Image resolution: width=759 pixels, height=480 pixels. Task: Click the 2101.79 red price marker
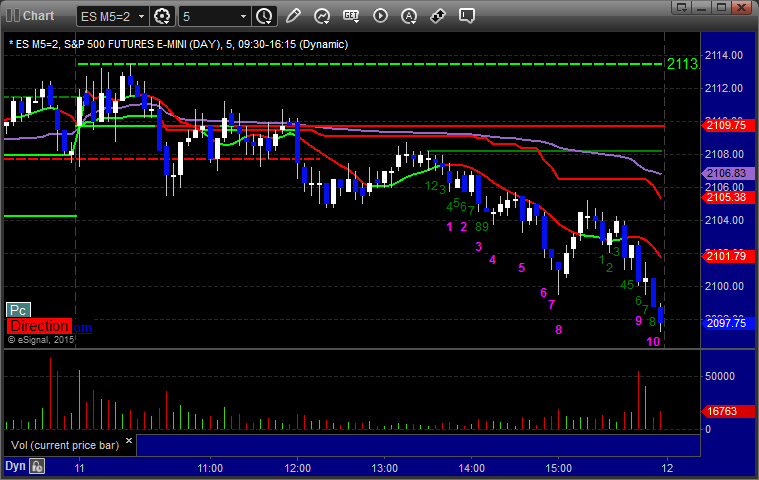point(728,256)
